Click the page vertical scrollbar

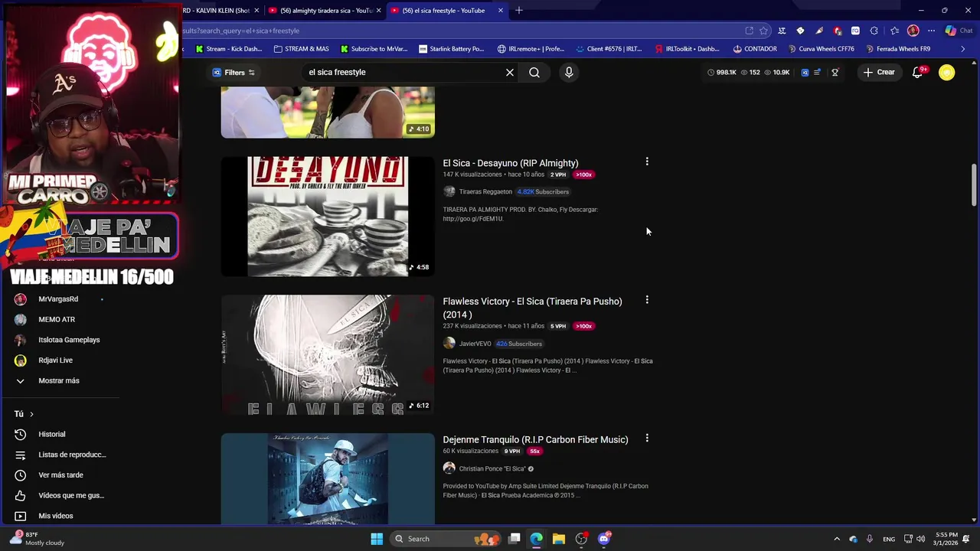(x=974, y=184)
